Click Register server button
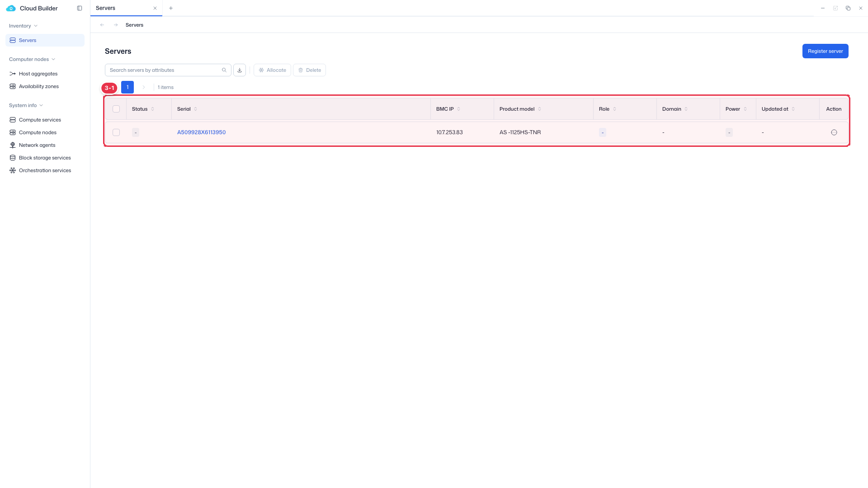Image resolution: width=868 pixels, height=488 pixels. (825, 51)
